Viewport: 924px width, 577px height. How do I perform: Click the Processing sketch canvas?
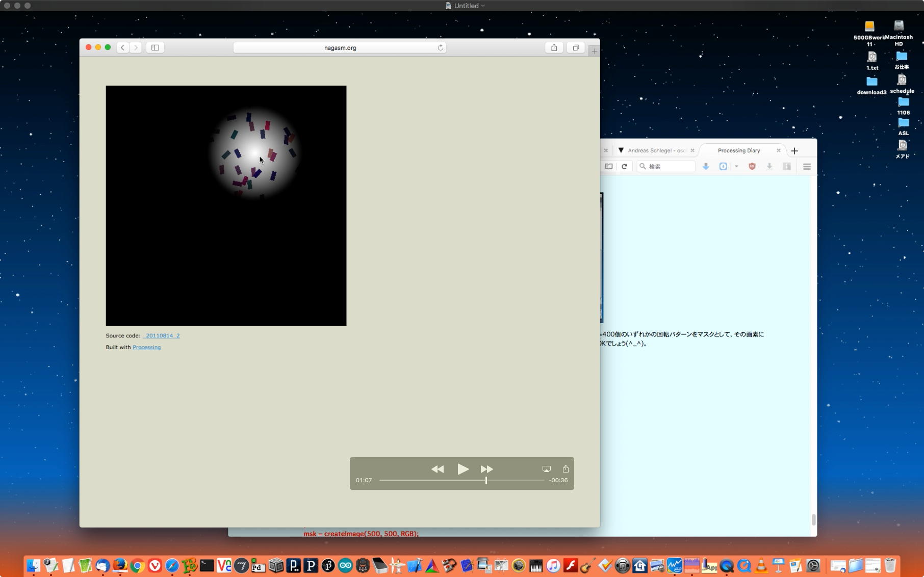(x=226, y=205)
